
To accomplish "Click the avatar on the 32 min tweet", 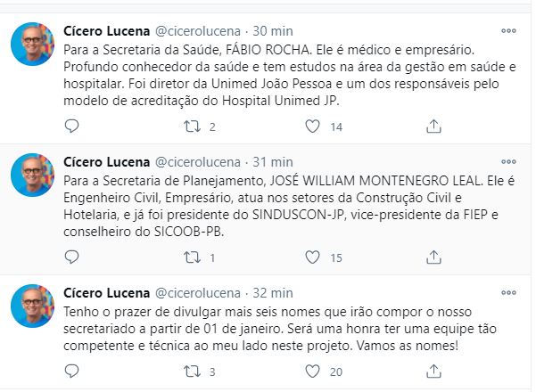I will click(35, 308).
